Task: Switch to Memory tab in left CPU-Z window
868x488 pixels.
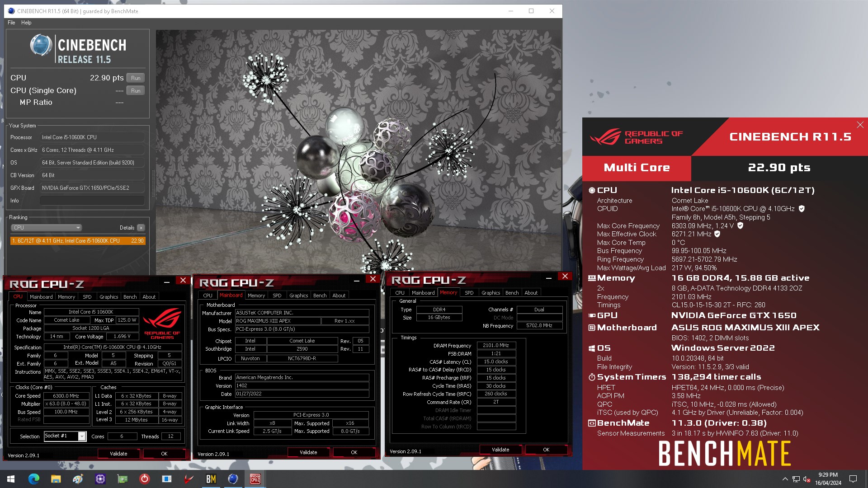Action: click(66, 297)
